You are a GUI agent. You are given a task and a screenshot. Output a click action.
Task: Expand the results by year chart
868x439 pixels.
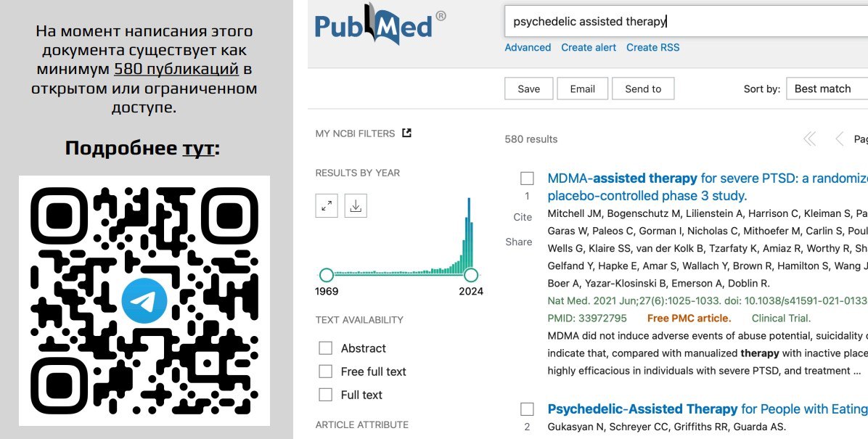point(327,206)
